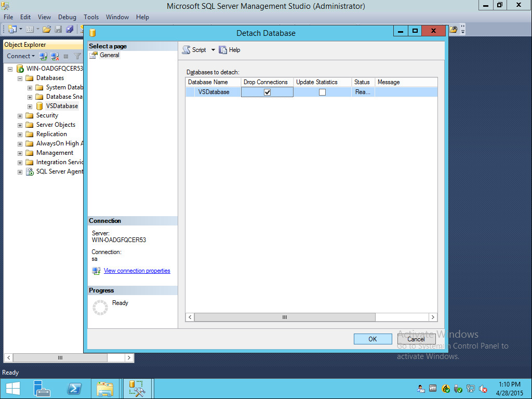The width and height of the screenshot is (532, 399).
Task: Open the Tools menu
Action: pos(91,17)
